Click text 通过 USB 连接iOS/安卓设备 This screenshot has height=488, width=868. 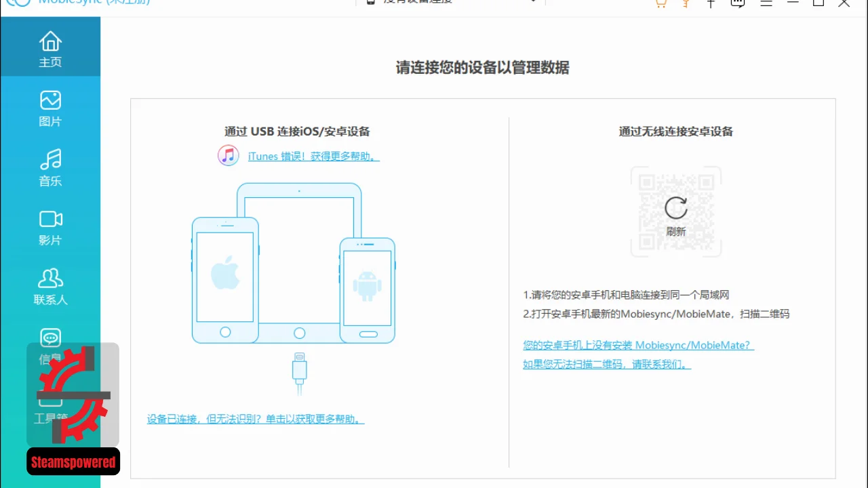click(x=298, y=131)
